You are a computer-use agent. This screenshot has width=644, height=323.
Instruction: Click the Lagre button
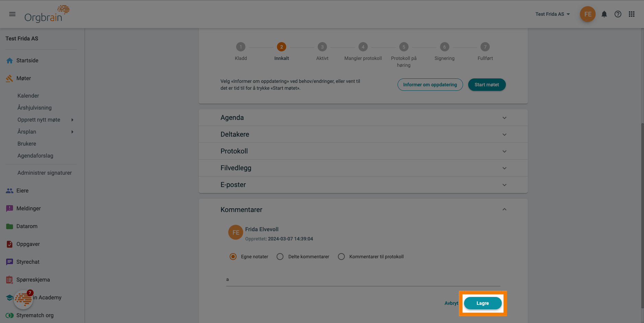483,303
